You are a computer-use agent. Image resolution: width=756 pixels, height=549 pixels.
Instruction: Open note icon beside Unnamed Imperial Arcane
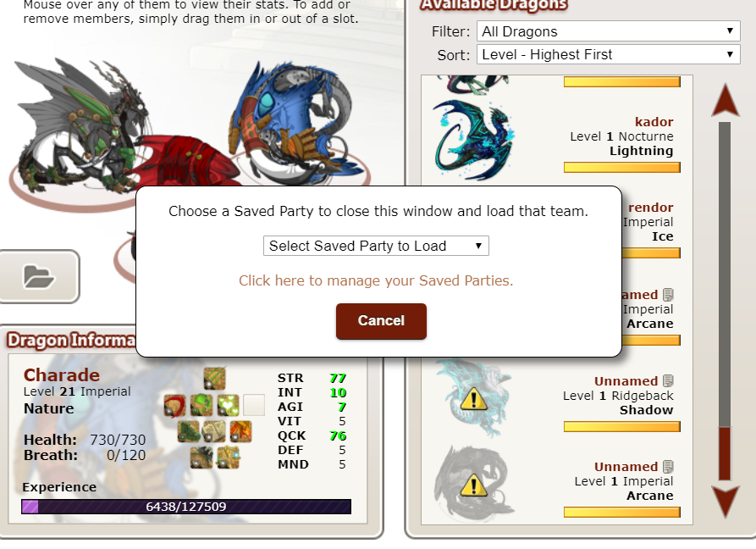[x=668, y=467]
